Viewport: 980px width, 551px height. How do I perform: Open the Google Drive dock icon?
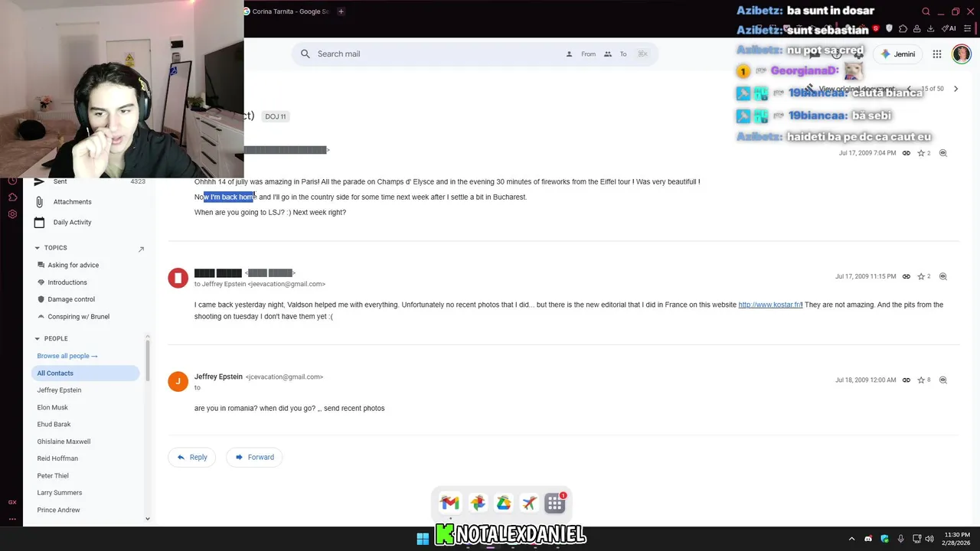click(x=503, y=503)
